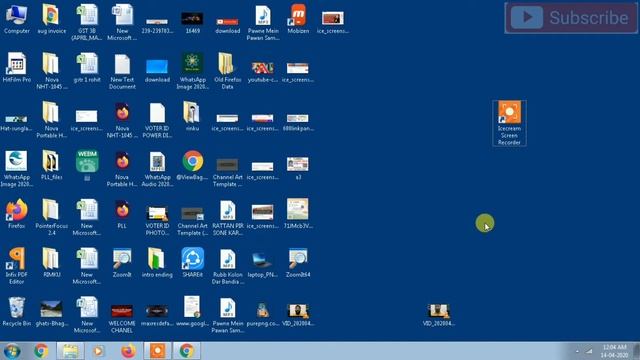Open the Windows Start menu
The width and height of the screenshot is (640, 360).
click(11, 351)
